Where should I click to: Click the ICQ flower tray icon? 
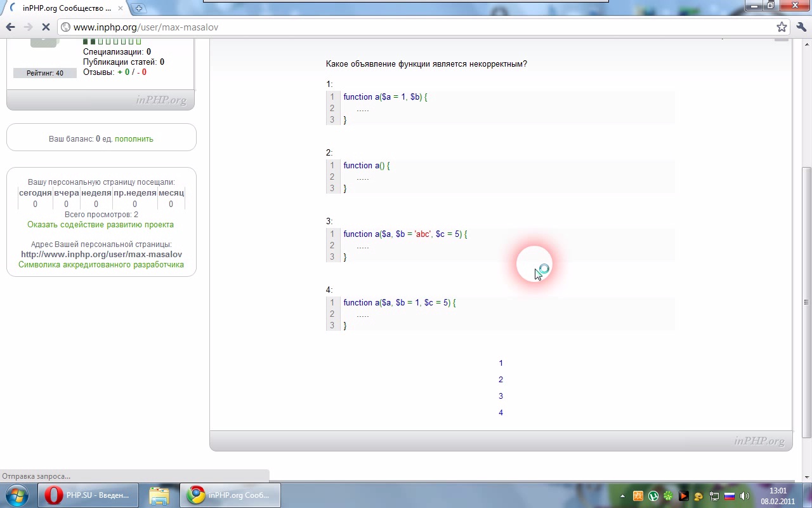(668, 496)
